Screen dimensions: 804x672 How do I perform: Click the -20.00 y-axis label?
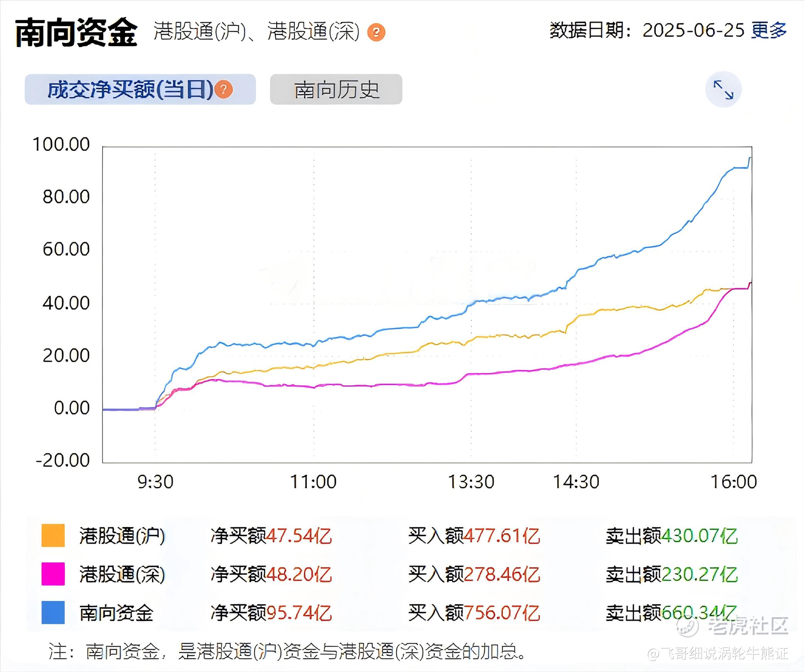click(62, 460)
